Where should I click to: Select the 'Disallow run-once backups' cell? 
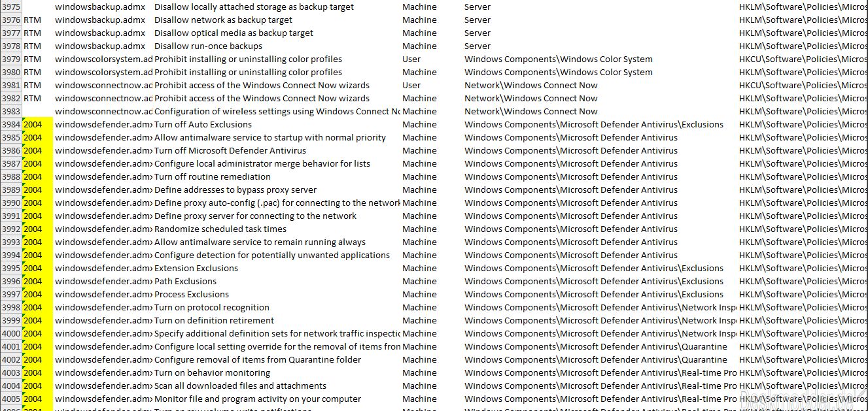tap(208, 46)
